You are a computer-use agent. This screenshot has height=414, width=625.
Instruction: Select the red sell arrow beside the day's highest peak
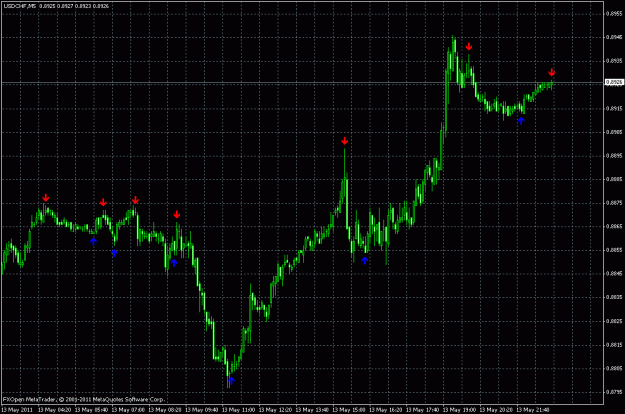coord(469,47)
